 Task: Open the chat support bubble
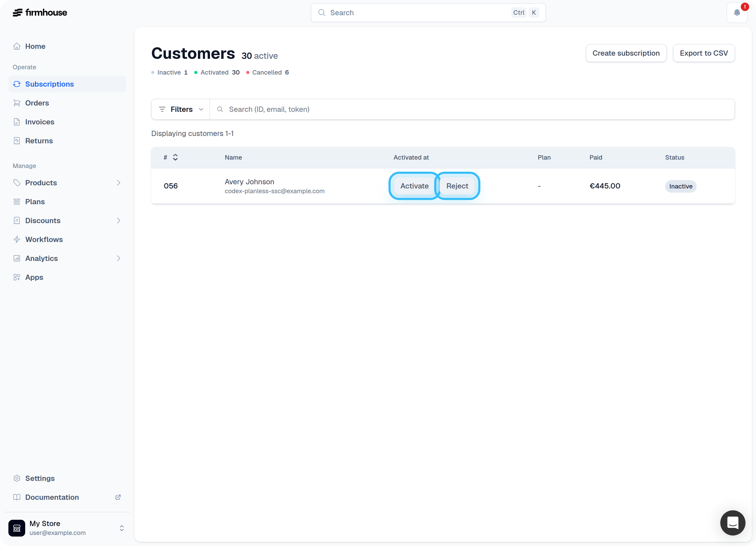[733, 523]
